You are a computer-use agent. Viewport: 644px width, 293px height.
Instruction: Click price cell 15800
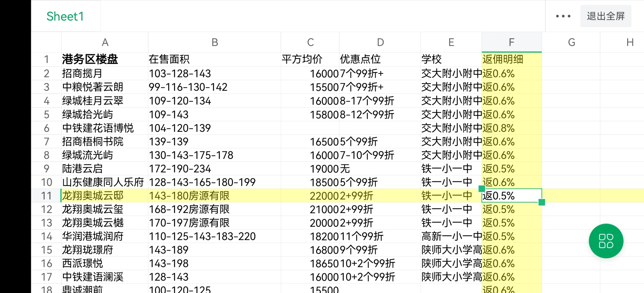310,114
